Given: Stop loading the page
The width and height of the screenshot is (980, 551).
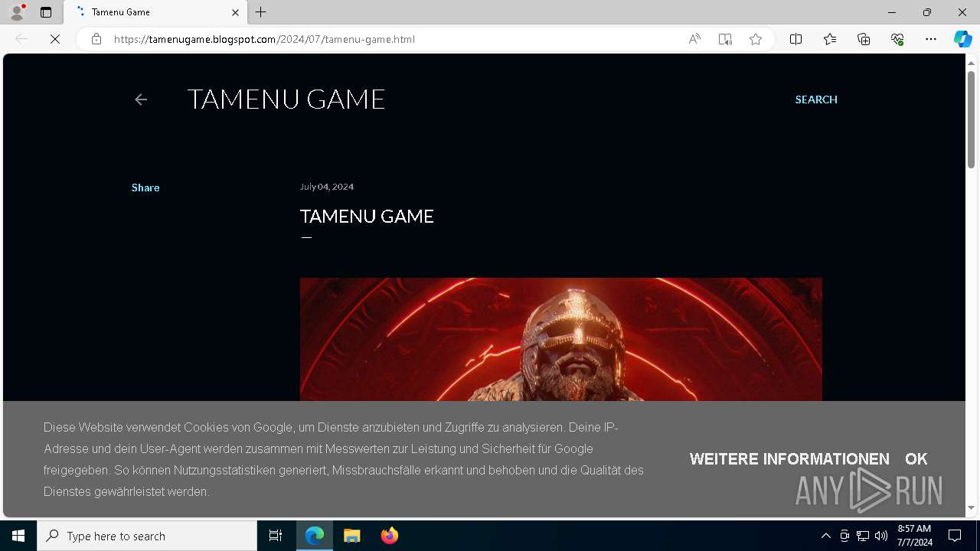Looking at the screenshot, I should click(55, 39).
